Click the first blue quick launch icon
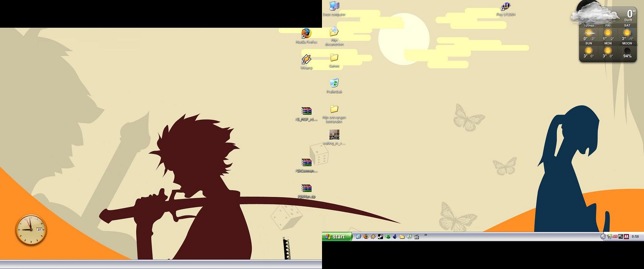644x269 pixels. pos(358,237)
